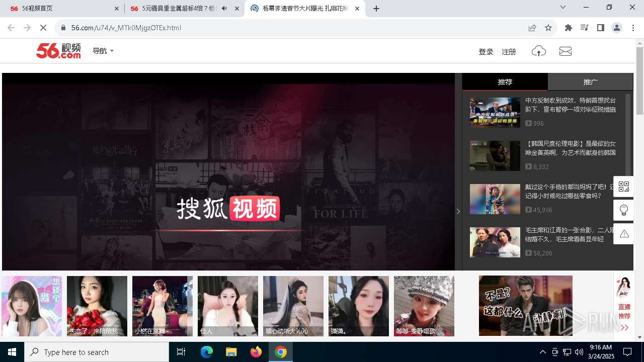Click the 不是?这都什么动静啊 ad banner
644x362 pixels.
coord(526,306)
